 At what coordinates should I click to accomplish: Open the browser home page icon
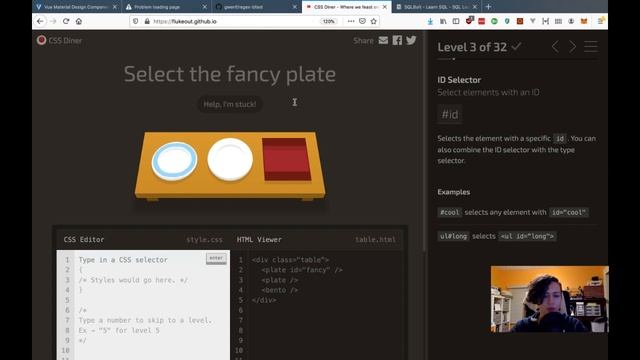coord(79,21)
